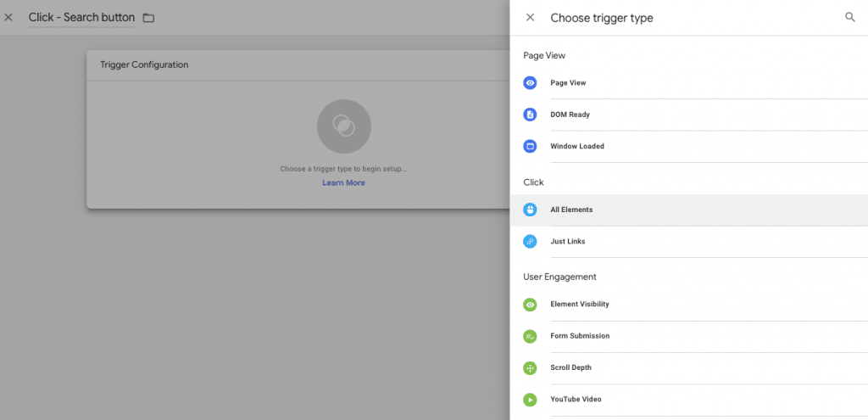The image size is (868, 420).
Task: Open folder icon next to trigger name
Action: 148,18
